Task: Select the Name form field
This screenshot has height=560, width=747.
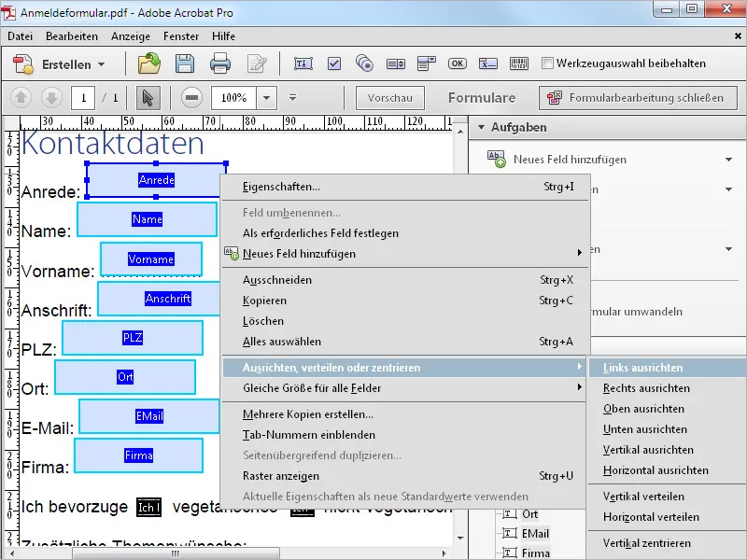Action: click(147, 219)
